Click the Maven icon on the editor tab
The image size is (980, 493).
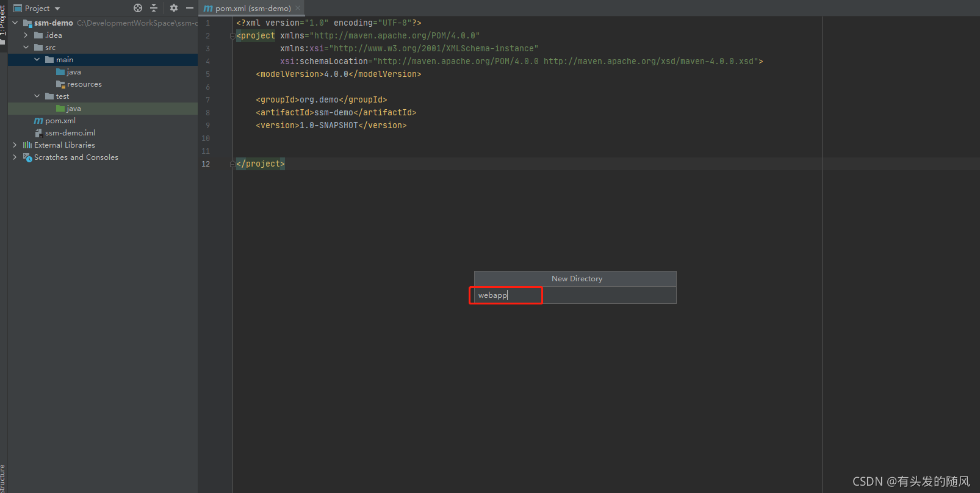click(x=208, y=9)
